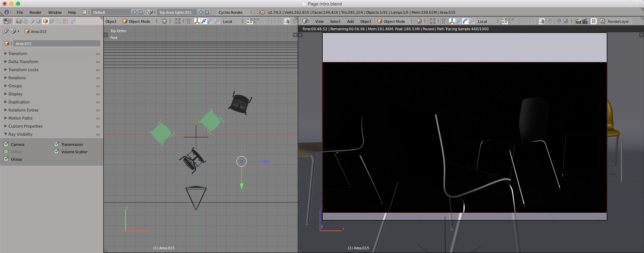Collapse the Ray Visibility panel

(20, 134)
